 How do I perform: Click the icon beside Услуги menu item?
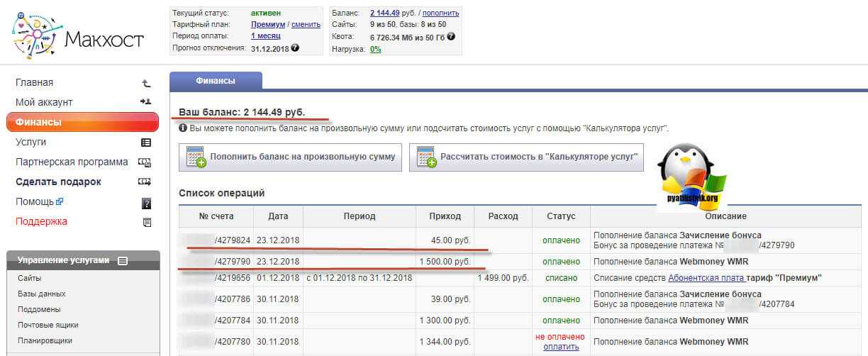click(x=147, y=142)
